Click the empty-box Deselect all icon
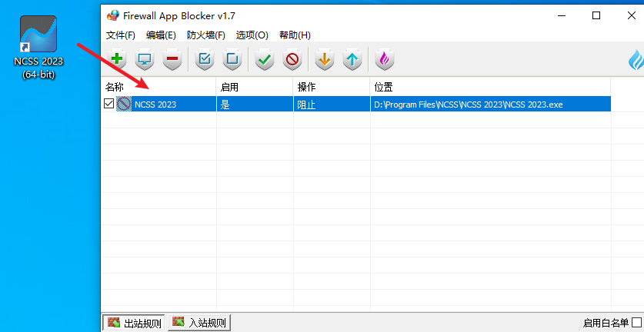644x332 pixels. 232,59
